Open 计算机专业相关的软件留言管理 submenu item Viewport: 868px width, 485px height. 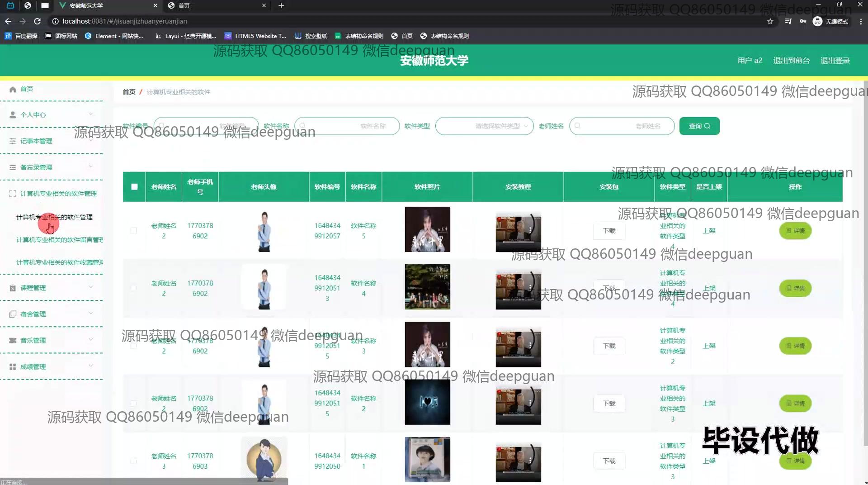tap(59, 240)
